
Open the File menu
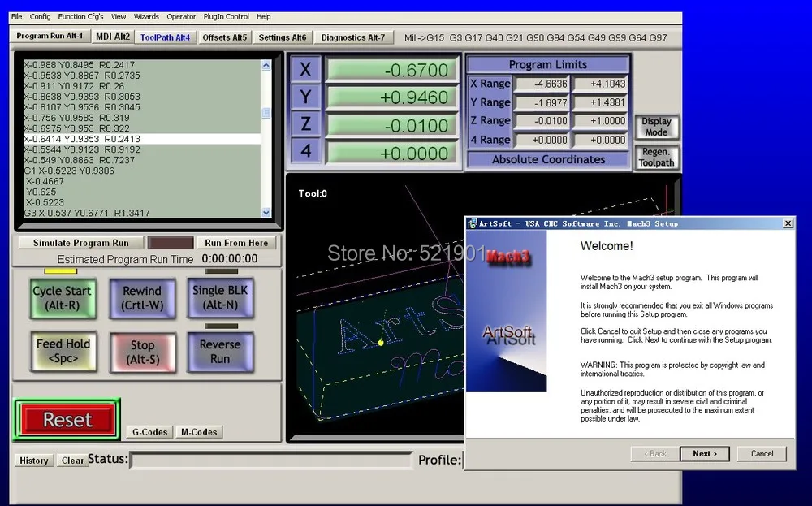[16, 16]
